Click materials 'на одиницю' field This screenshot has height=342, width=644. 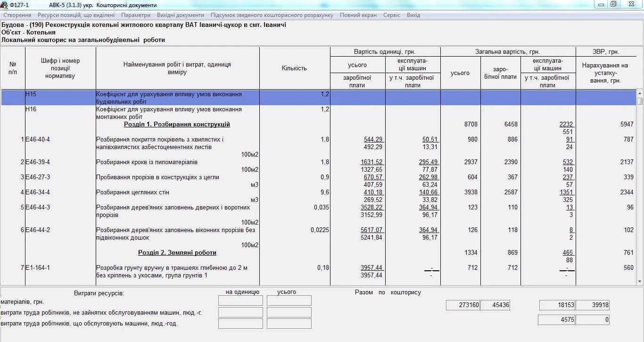coord(241,300)
